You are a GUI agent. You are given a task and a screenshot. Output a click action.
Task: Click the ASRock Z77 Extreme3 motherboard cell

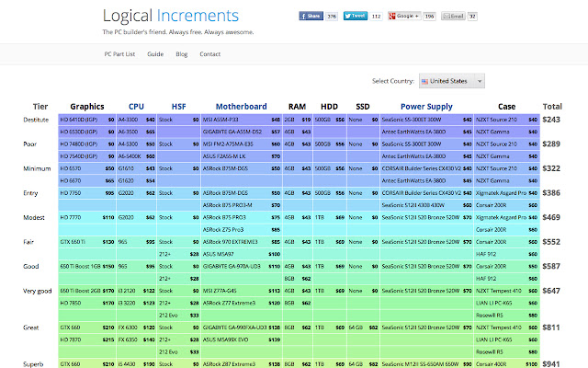tap(242, 303)
